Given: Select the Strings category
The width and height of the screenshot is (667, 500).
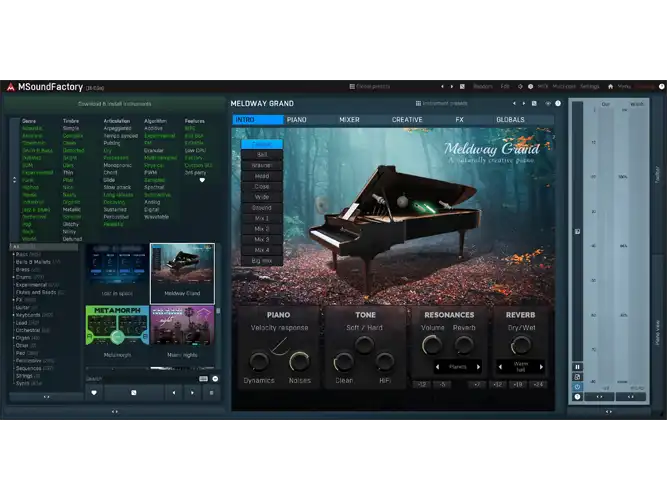Looking at the screenshot, I should tap(26, 376).
